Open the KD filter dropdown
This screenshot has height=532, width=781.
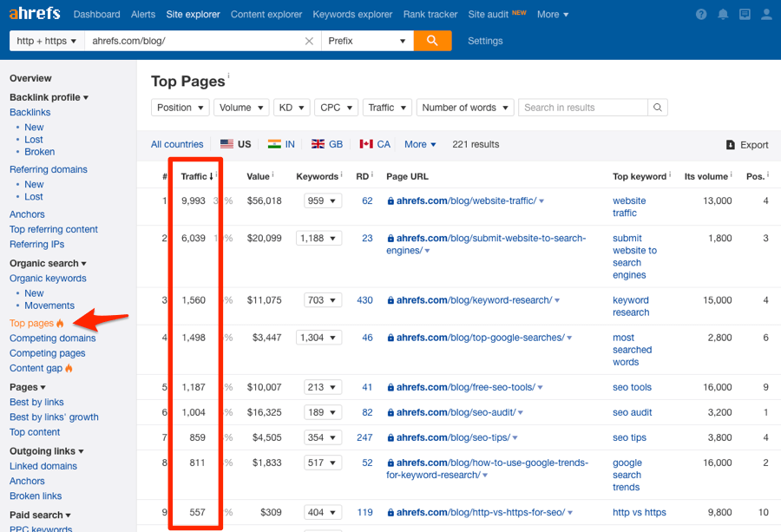(292, 108)
